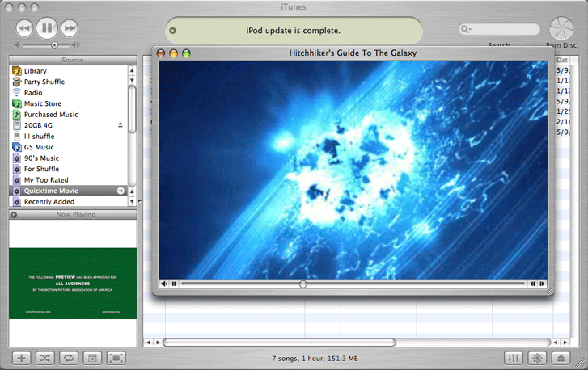This screenshot has width=588, height=370.
Task: Move the movie playback position knob
Action: 303,284
